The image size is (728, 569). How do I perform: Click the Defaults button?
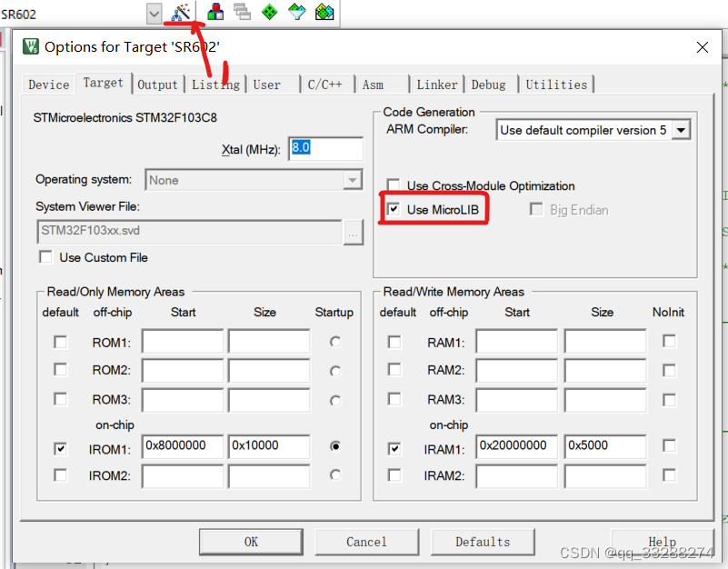[x=483, y=542]
